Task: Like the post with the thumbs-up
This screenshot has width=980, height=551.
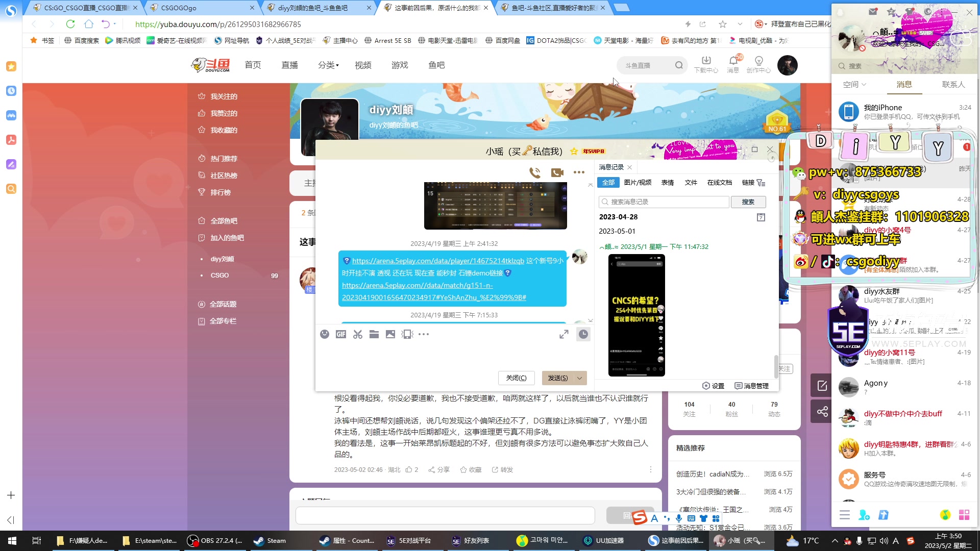Action: pos(412,469)
